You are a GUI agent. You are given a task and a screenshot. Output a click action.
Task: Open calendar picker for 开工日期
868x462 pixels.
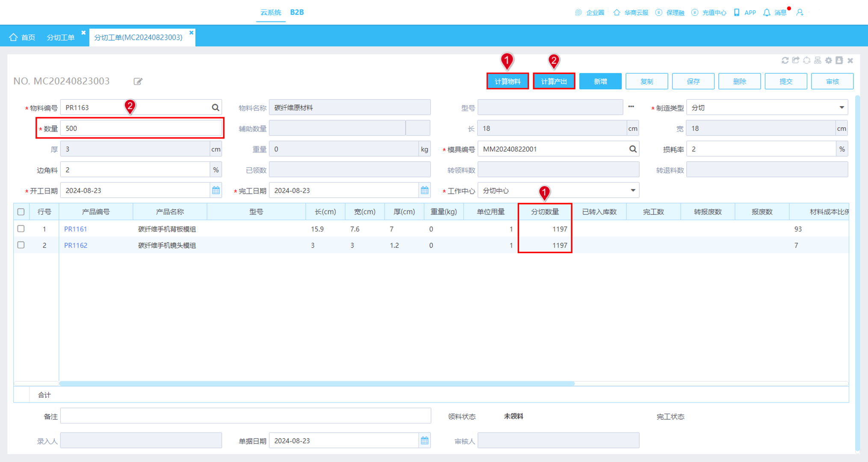(x=216, y=190)
